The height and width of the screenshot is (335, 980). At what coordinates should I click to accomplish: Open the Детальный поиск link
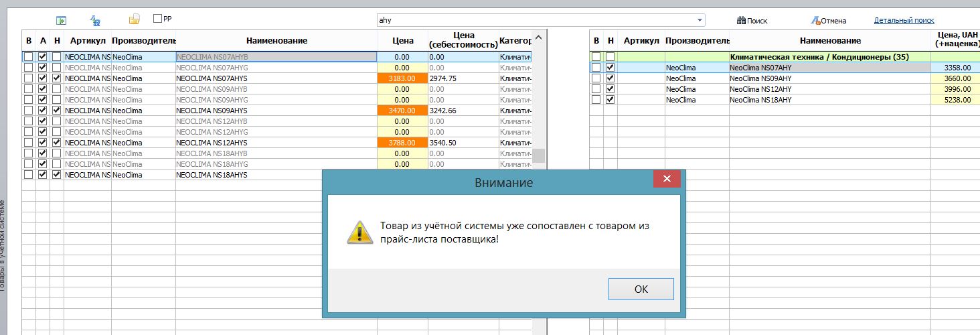[904, 20]
